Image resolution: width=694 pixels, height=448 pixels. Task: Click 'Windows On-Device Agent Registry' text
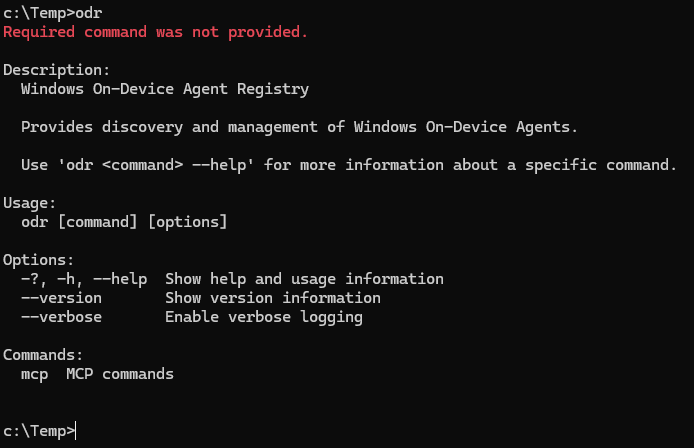(165, 89)
